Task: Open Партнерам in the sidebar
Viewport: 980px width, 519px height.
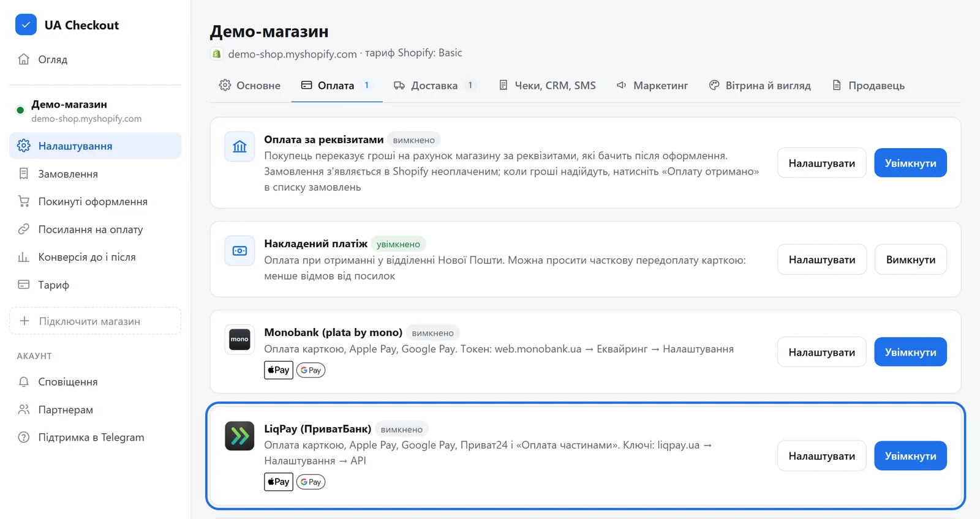Action: click(95, 409)
